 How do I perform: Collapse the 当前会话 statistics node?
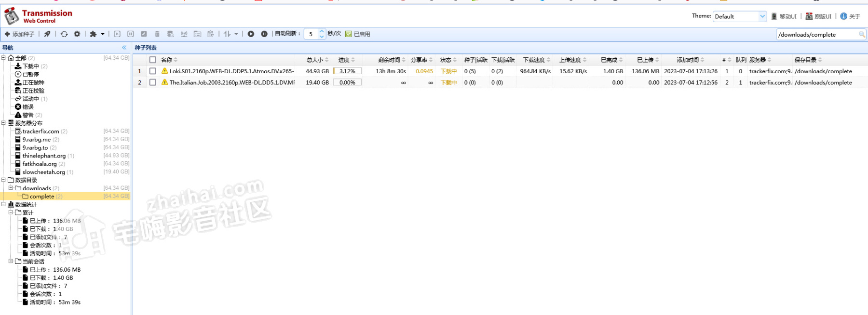point(11,261)
